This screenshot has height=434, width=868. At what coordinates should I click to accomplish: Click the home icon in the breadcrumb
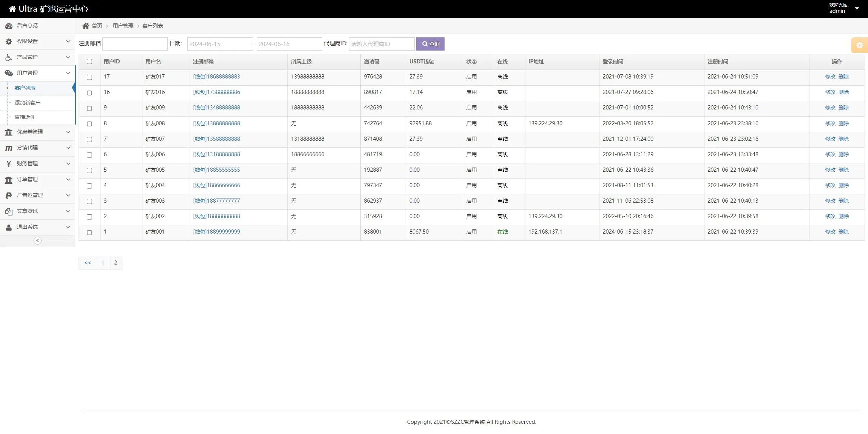click(x=86, y=26)
